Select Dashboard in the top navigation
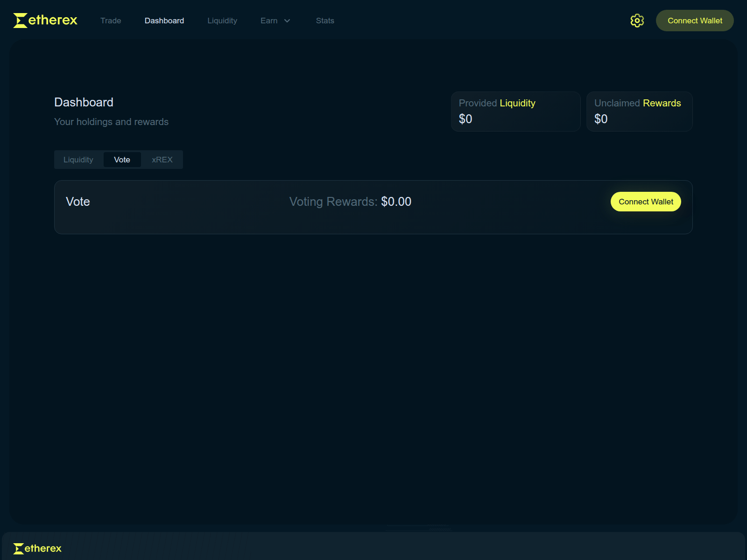Image resolution: width=747 pixels, height=560 pixels. (164, 21)
